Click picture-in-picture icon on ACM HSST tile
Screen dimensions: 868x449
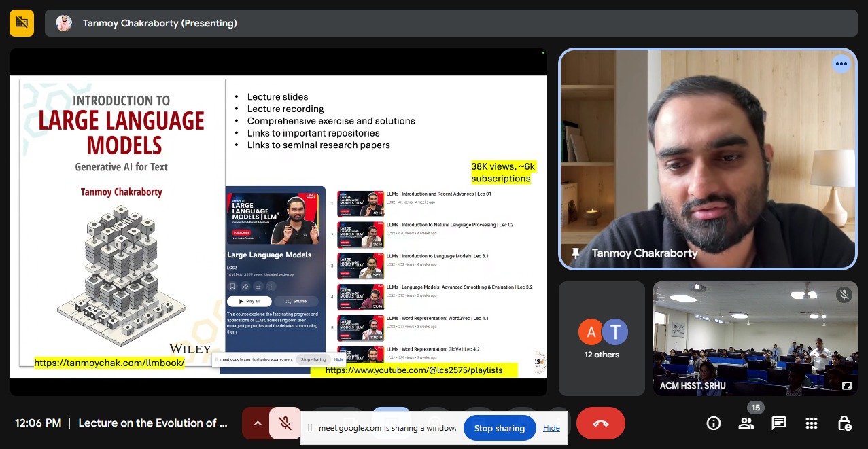[x=846, y=385]
